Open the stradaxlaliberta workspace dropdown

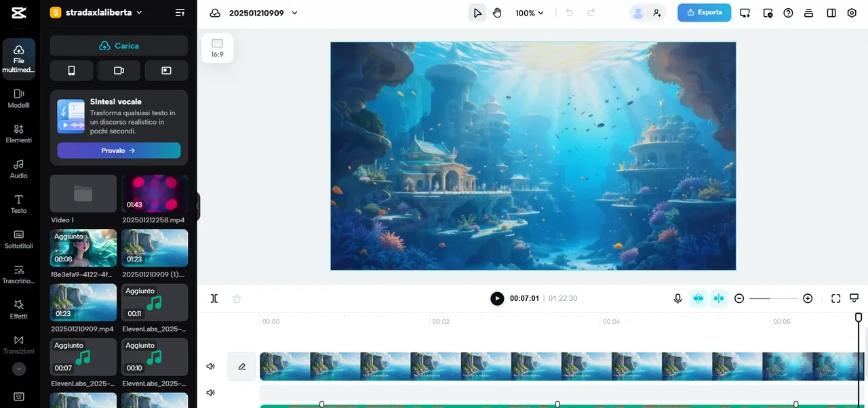96,12
